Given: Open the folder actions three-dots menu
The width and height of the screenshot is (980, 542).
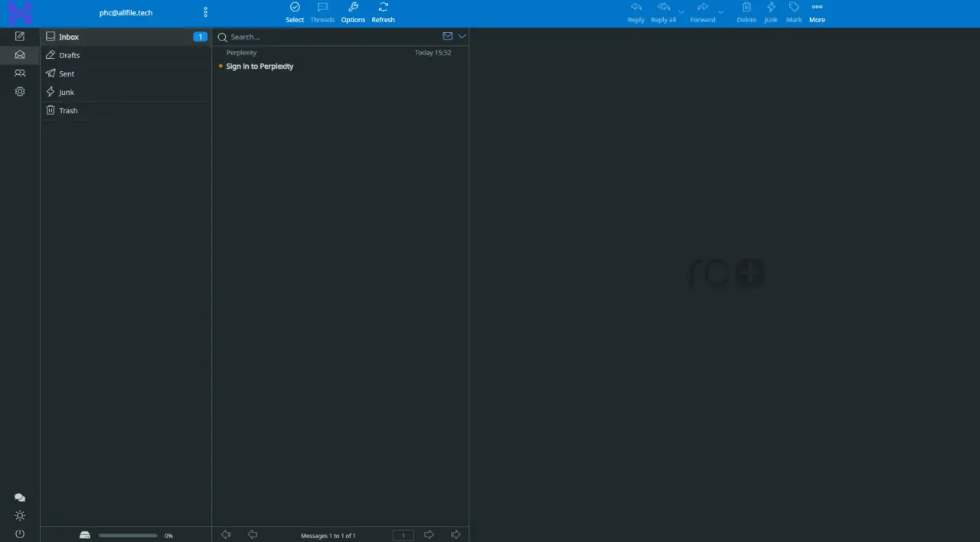Looking at the screenshot, I should 205,12.
